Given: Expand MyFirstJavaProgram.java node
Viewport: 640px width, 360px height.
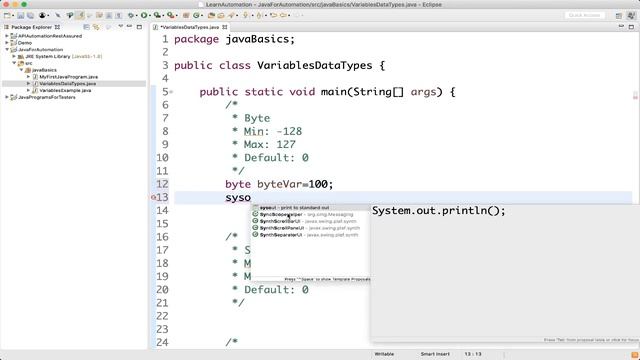Looking at the screenshot, I should pyautogui.click(x=28, y=77).
